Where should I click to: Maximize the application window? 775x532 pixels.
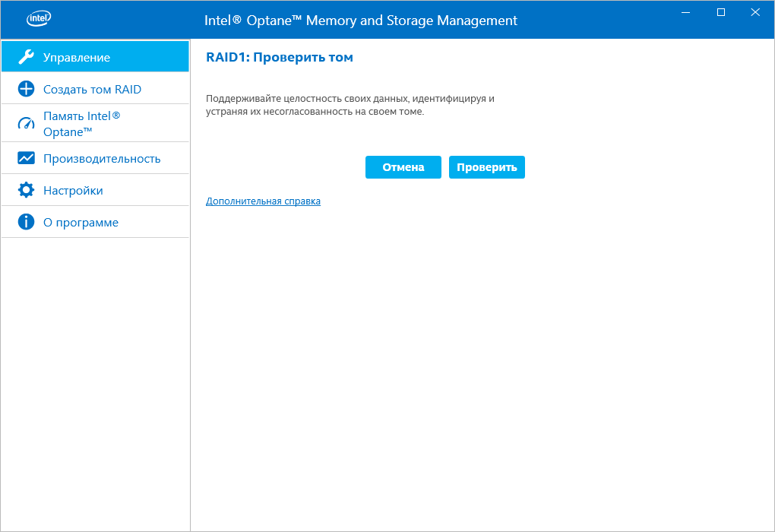click(720, 12)
